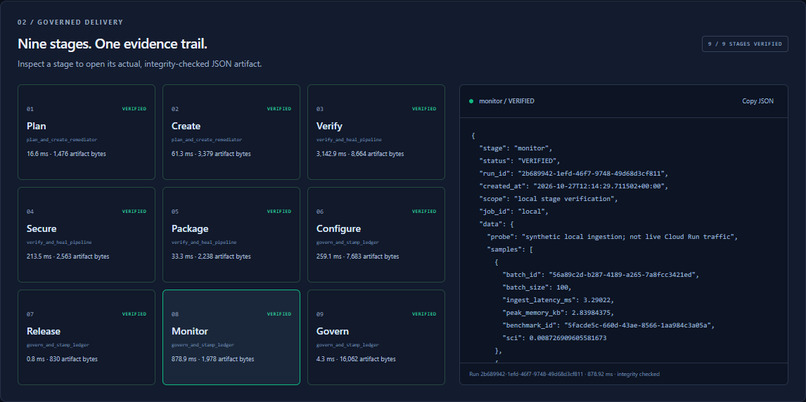This screenshot has height=402, width=806.
Task: Click stage number 09 on the Govern card
Action: pos(320,314)
